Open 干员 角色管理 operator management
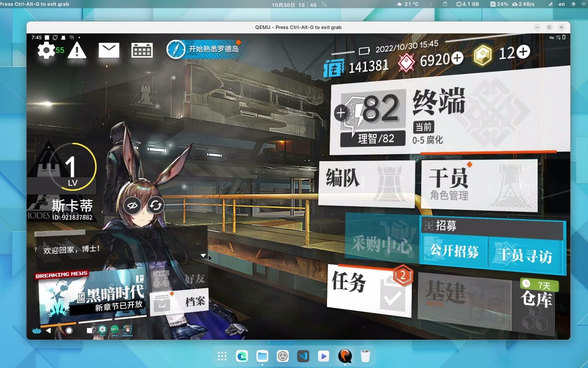 [479, 185]
